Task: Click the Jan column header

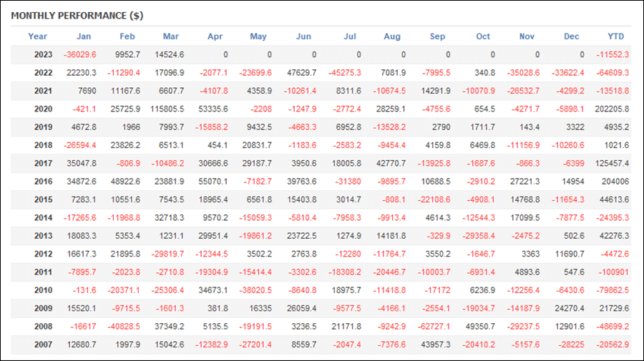Action: 84,36
